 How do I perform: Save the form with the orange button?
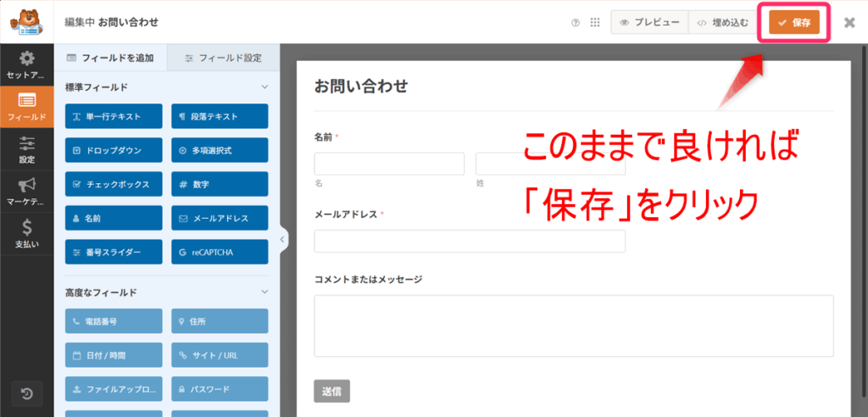(x=793, y=23)
